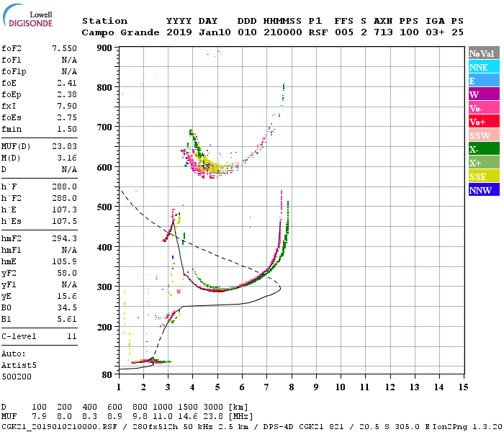Click the 500200 version number
The height and width of the screenshot is (432, 504).
[17, 377]
